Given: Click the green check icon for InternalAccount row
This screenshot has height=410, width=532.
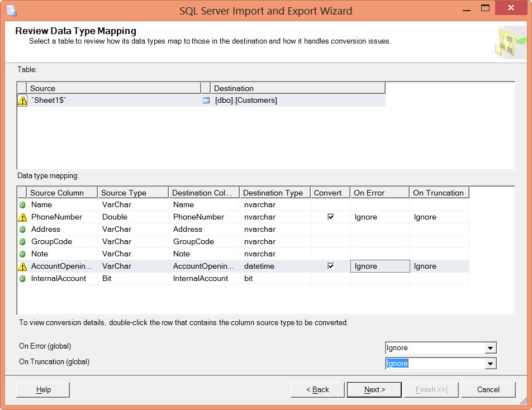Looking at the screenshot, I should [x=22, y=279].
